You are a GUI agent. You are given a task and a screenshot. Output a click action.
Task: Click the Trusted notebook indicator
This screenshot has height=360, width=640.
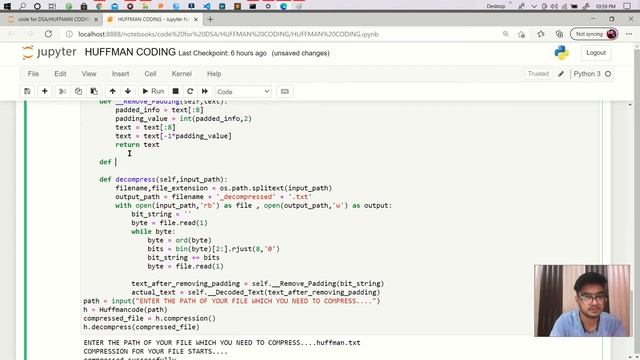(x=538, y=74)
